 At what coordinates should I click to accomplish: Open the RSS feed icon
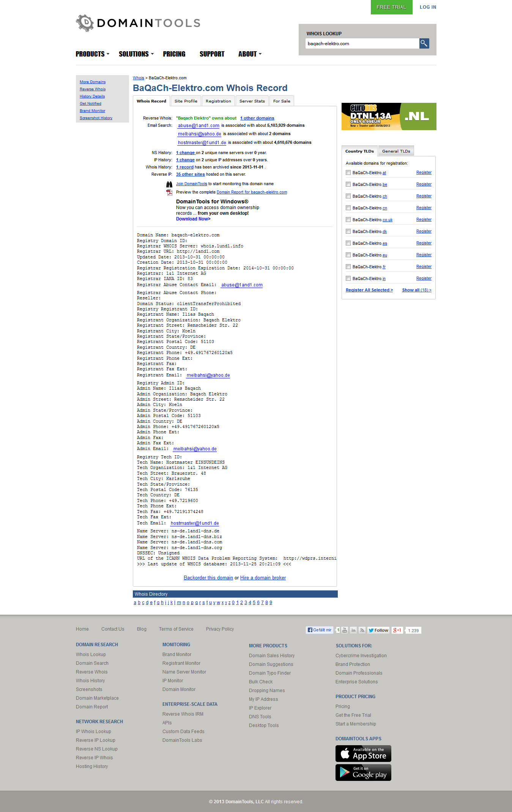(x=362, y=630)
